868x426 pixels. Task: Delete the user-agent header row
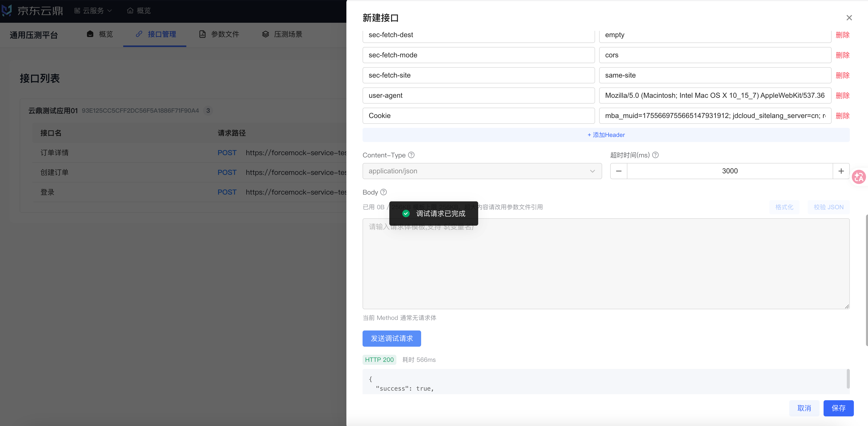pyautogui.click(x=843, y=96)
